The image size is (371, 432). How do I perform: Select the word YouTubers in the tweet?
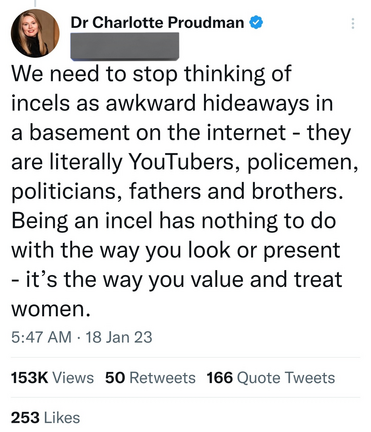point(182,162)
